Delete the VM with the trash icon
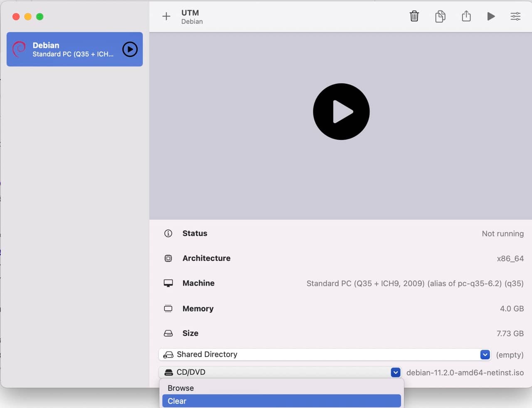The width and height of the screenshot is (532, 408). tap(414, 16)
